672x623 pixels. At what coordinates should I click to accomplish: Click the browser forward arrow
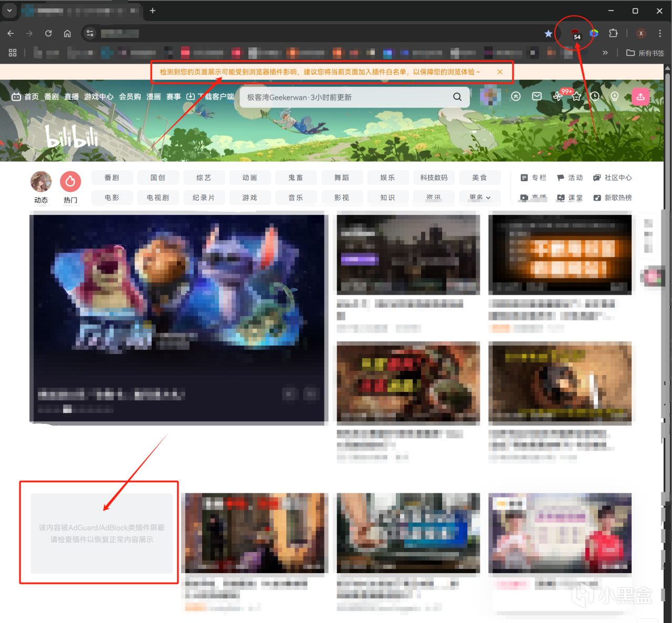pyautogui.click(x=29, y=33)
